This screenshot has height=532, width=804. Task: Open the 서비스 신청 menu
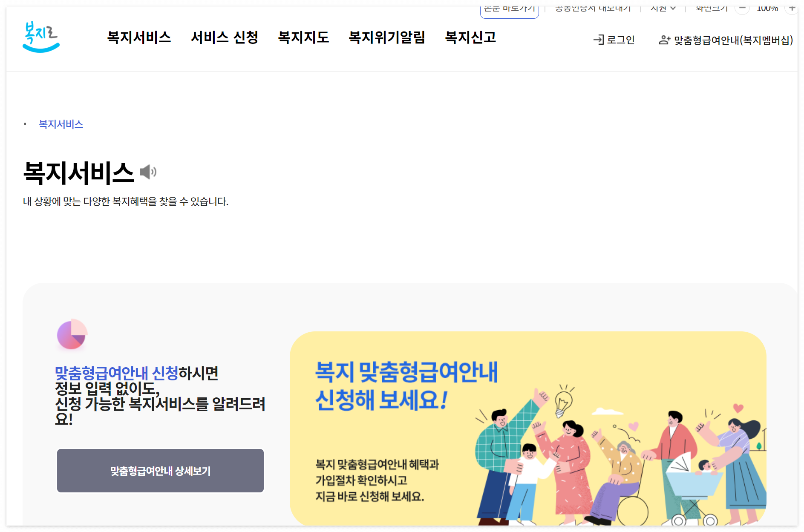(225, 37)
